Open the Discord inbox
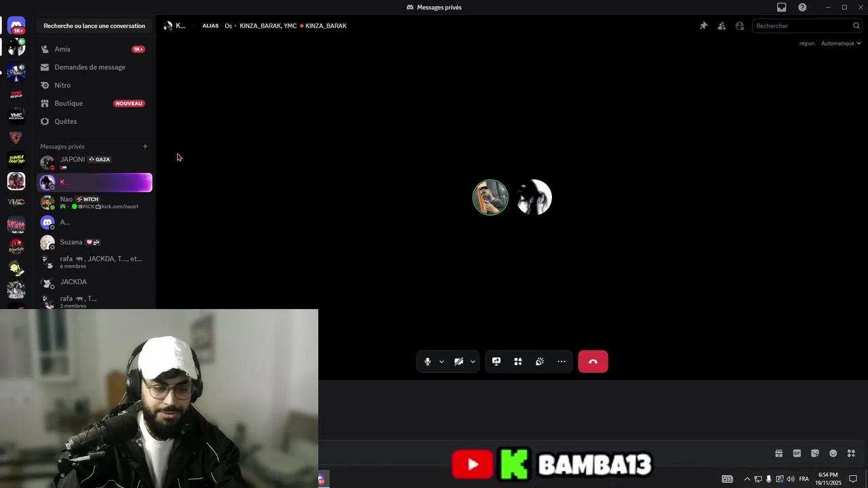Viewport: 868px width, 488px height. [781, 7]
